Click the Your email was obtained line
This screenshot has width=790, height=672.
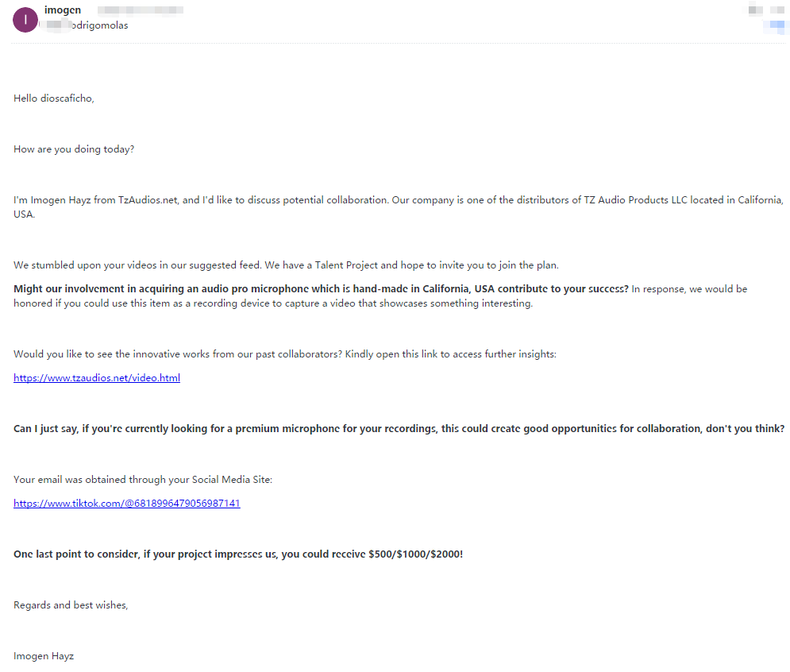pyautogui.click(x=143, y=480)
